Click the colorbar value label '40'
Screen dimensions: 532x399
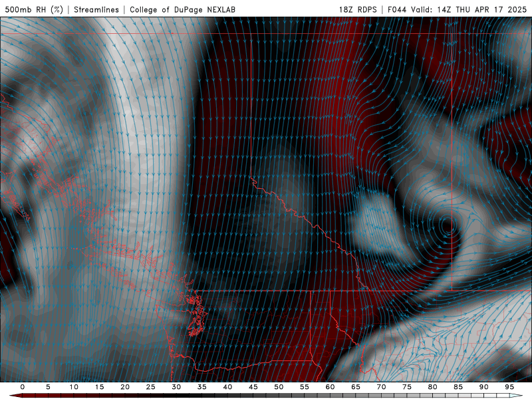(227, 387)
